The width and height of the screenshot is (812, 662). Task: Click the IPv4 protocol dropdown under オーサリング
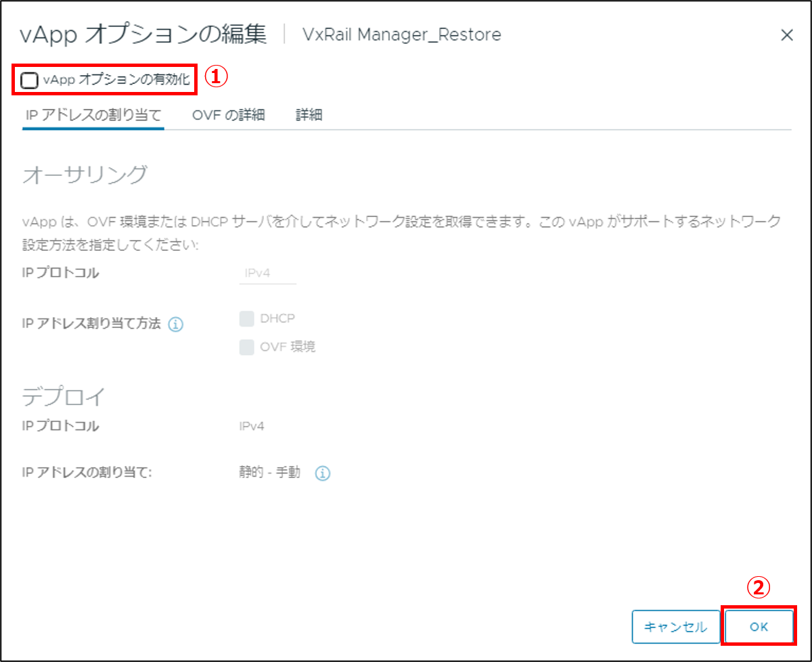267,274
